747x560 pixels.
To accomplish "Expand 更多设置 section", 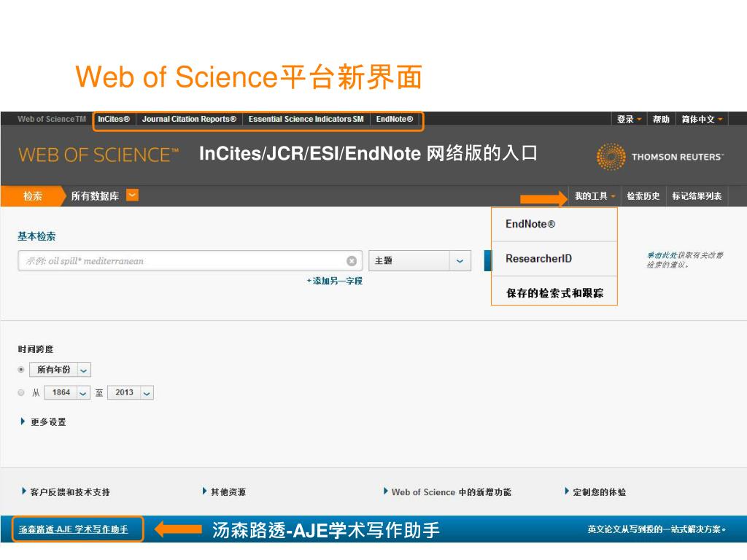I will 43,422.
